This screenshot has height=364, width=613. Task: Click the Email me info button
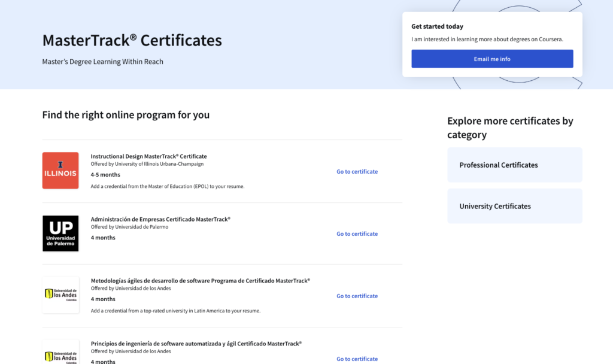tap(492, 59)
